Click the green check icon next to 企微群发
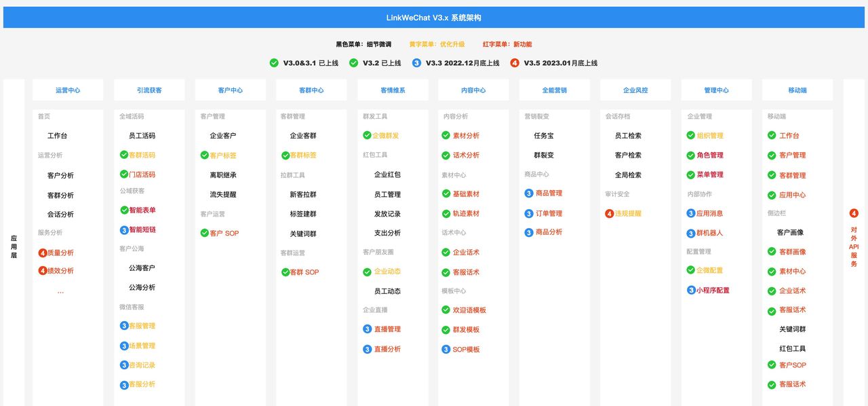Image resolution: width=868 pixels, height=406 pixels. coord(366,135)
